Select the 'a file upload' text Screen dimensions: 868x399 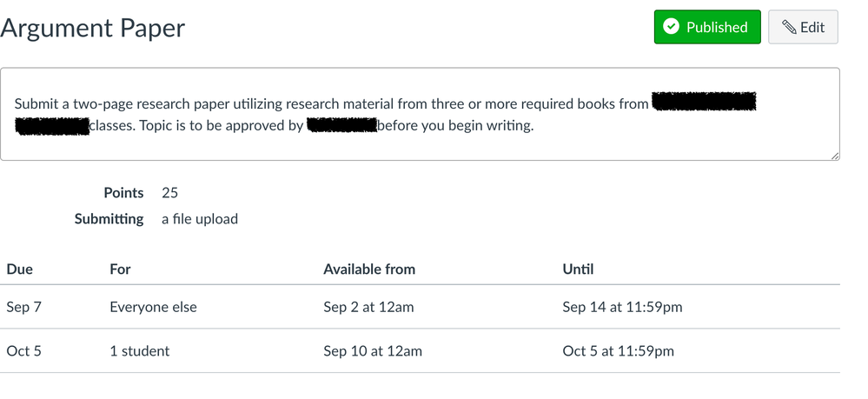point(200,219)
